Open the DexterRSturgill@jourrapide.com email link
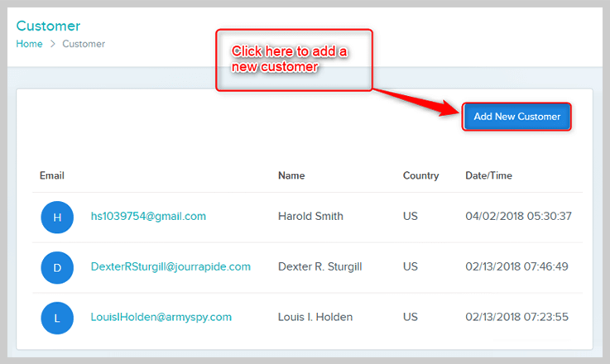610x364 pixels. click(x=171, y=266)
